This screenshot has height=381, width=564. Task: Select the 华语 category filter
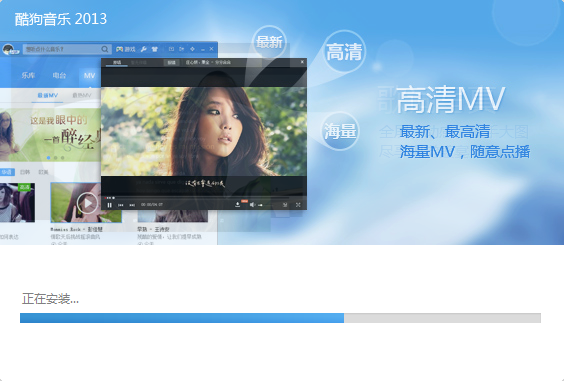(x=6, y=172)
